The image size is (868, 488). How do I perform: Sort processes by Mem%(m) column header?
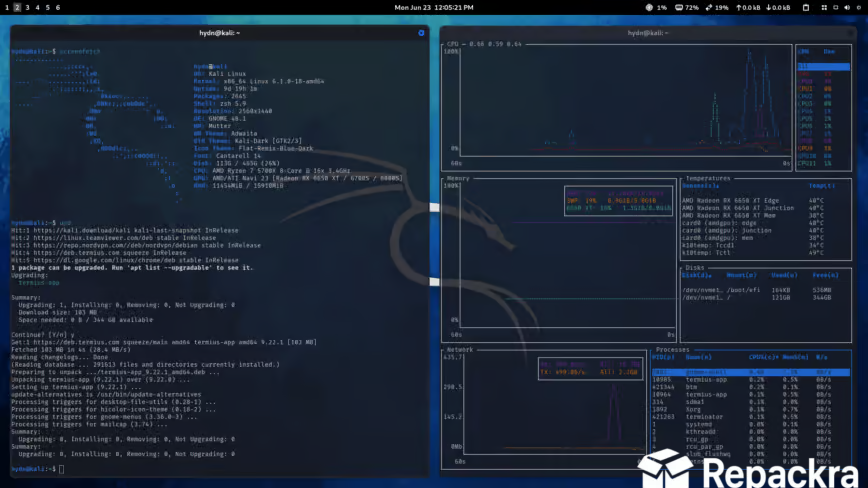tap(795, 357)
